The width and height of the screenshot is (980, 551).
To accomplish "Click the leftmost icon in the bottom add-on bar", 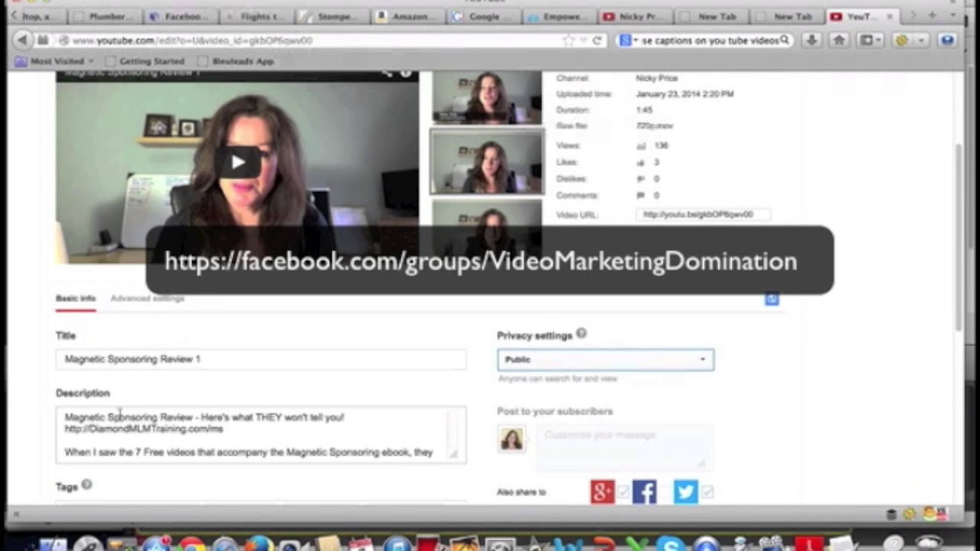I will coord(891,514).
